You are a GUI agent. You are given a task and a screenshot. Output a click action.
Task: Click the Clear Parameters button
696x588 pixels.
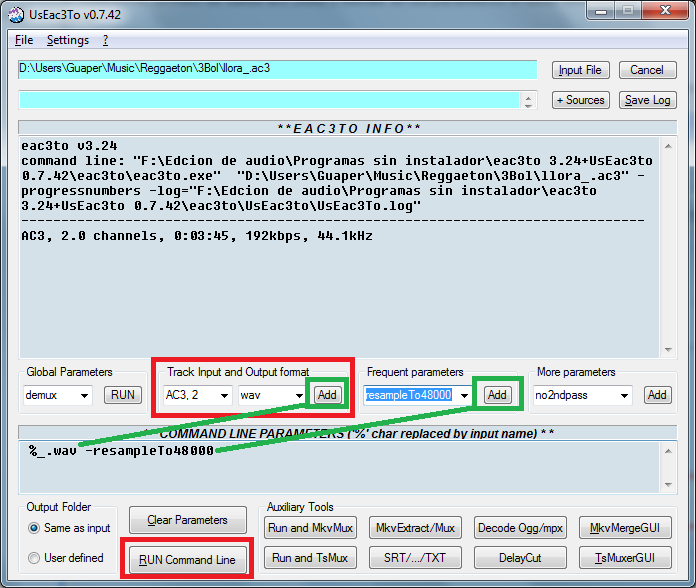click(188, 520)
